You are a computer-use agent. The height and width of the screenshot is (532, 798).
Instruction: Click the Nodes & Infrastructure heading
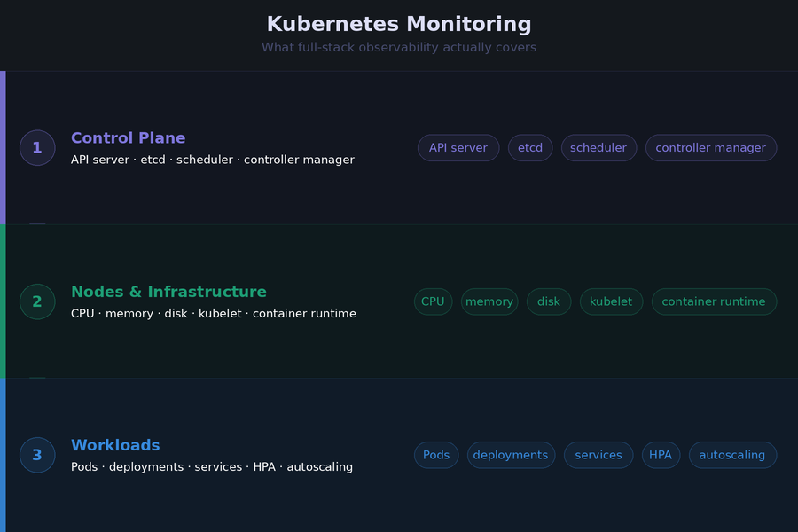(168, 292)
